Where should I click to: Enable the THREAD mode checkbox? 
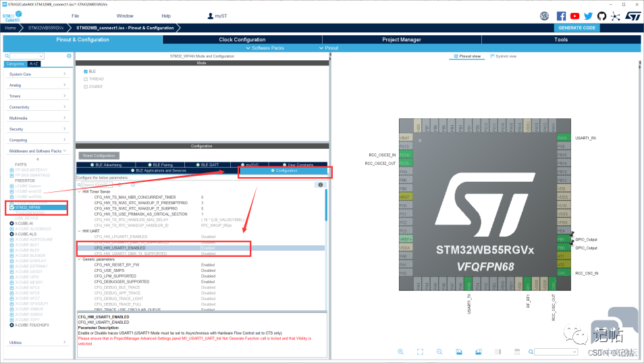tap(86, 79)
